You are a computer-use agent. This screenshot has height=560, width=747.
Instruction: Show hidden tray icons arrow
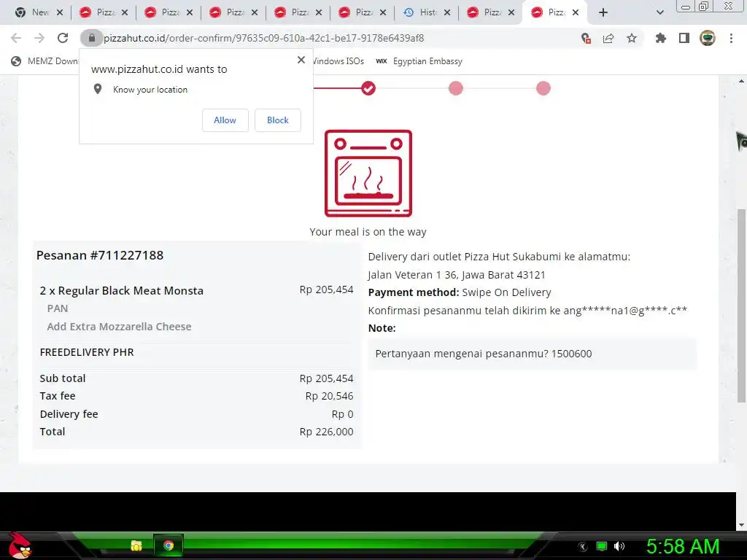[x=583, y=547]
